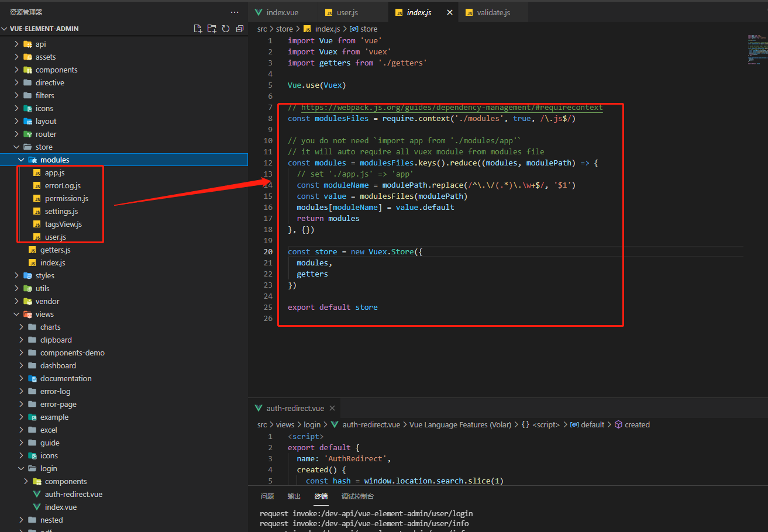Click the example folder icon
Screen dimensions: 768x532
point(32,417)
